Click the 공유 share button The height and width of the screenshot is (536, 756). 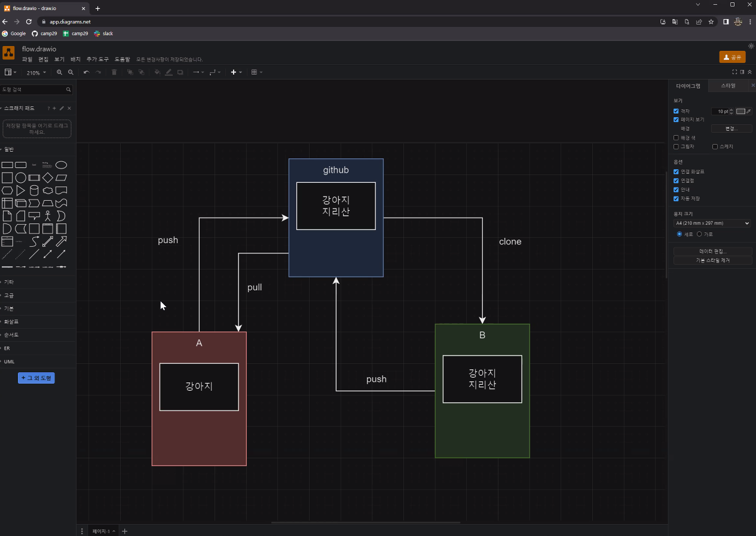click(732, 57)
